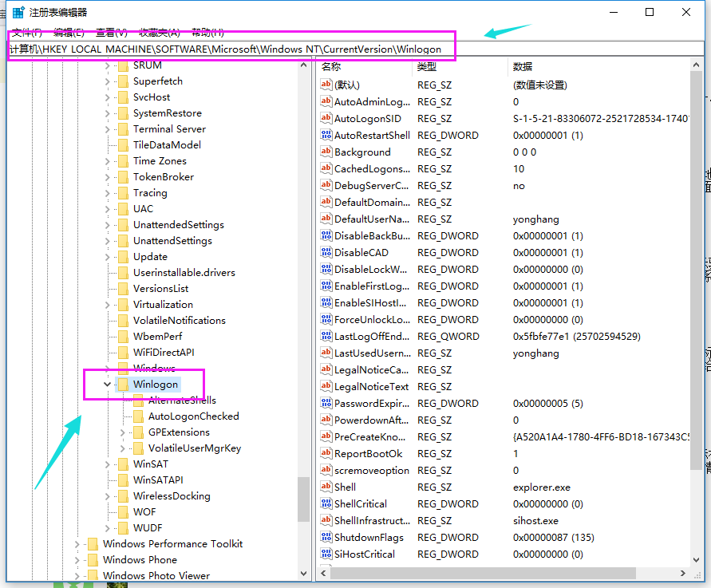Click the ab string icon beside Shell value
Screen dimensions: 711x588
point(326,487)
